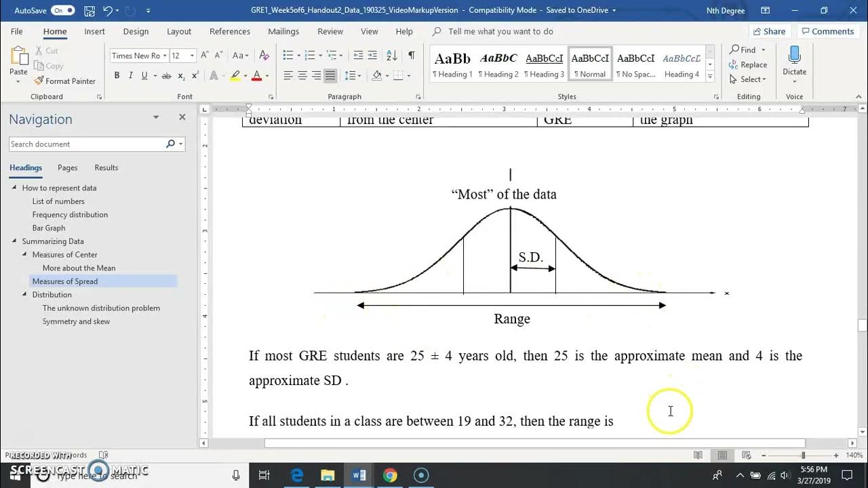Open the Select dropdown in Editing
Viewport: 868px width, 488px height.
tap(747, 79)
